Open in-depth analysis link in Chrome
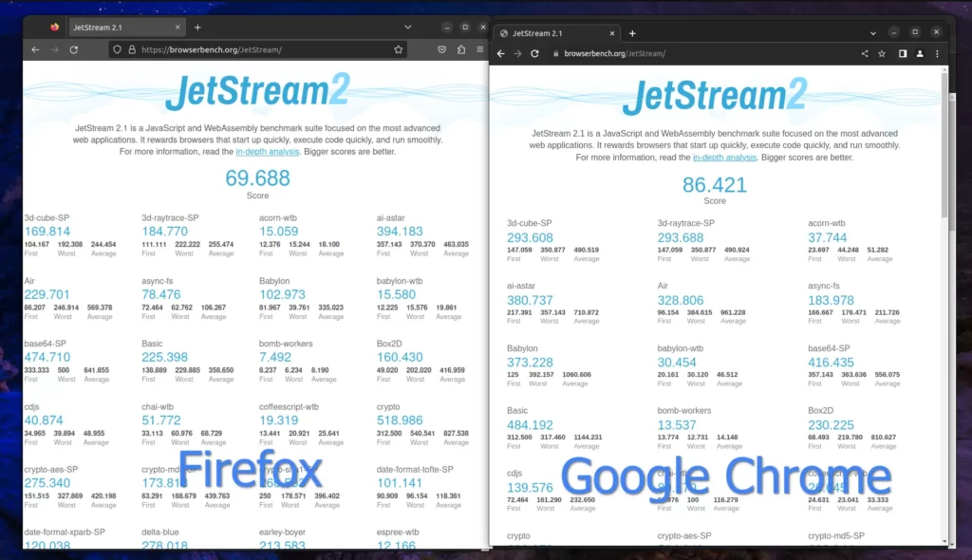 [x=724, y=158]
